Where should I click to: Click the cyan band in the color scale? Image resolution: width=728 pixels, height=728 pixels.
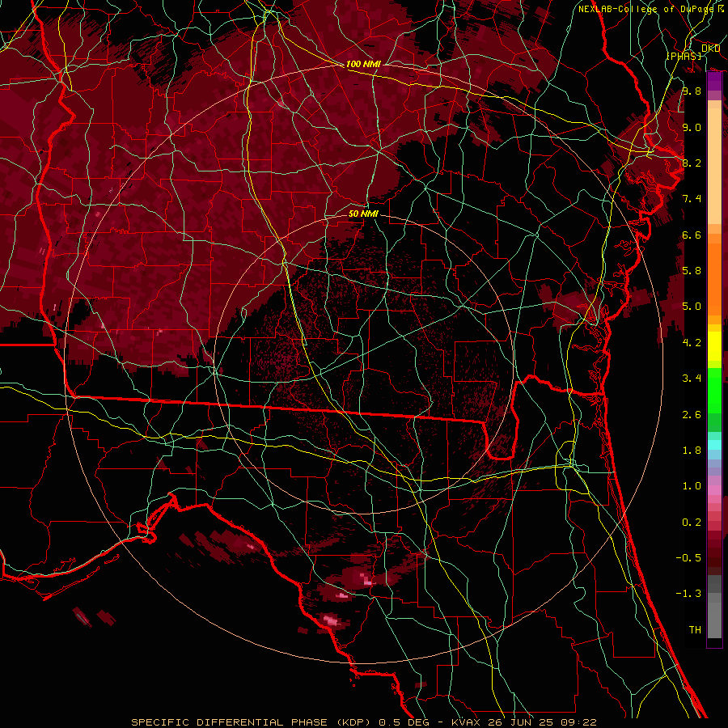[x=714, y=445]
